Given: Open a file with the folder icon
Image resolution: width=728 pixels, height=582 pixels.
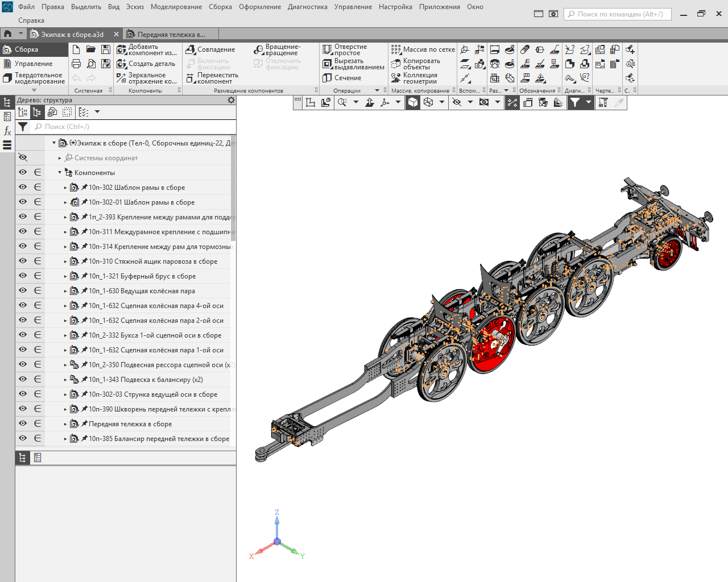Looking at the screenshot, I should tap(91, 49).
